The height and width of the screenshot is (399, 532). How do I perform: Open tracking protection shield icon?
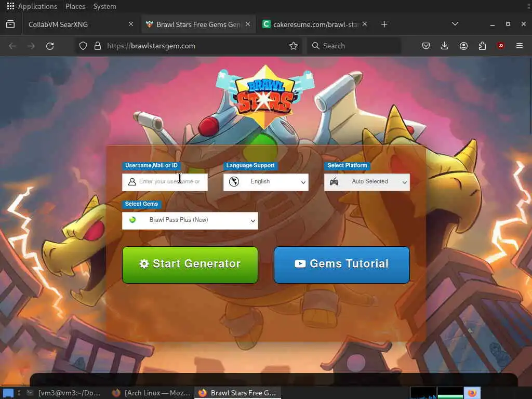pyautogui.click(x=83, y=46)
